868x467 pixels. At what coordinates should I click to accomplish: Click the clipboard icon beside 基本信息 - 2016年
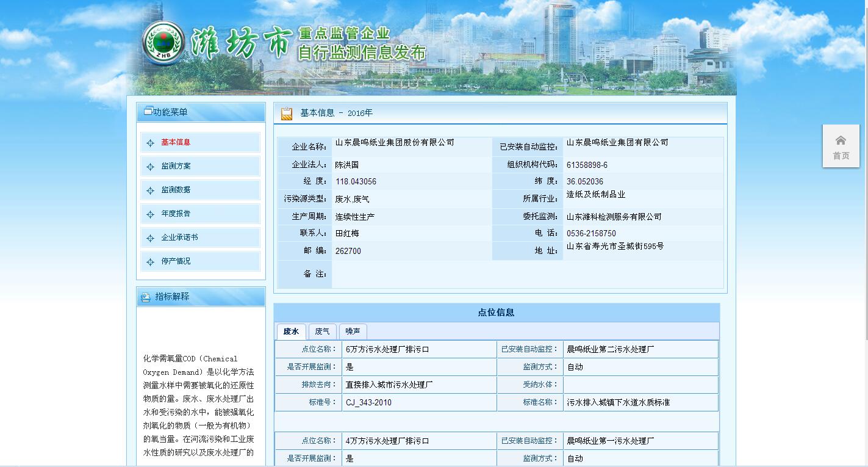[285, 113]
